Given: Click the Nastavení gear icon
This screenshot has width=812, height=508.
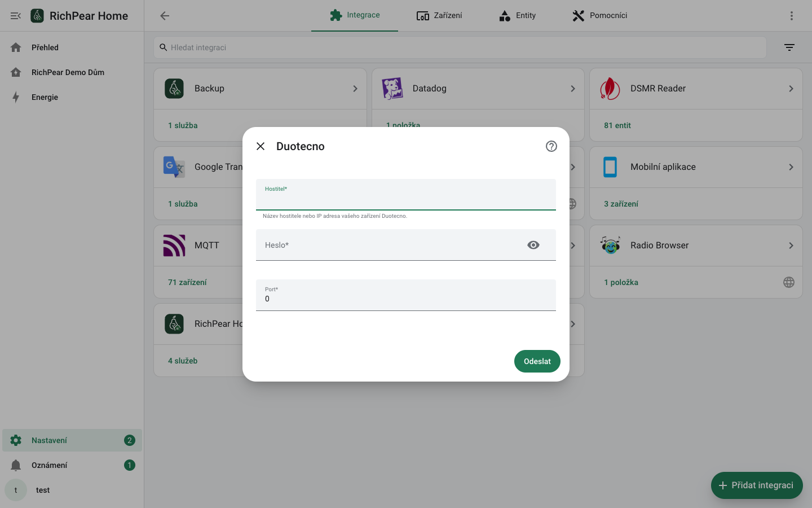Looking at the screenshot, I should point(16,440).
